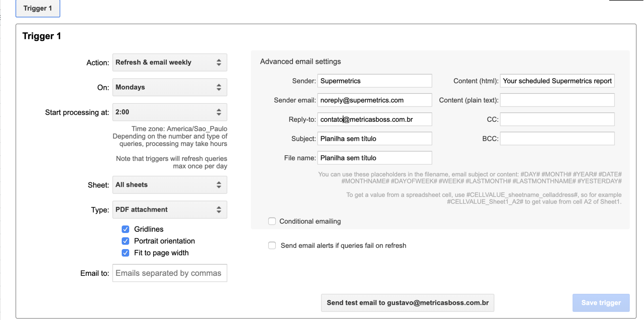Open the Type dropdown (PDF attachment)
The height and width of the screenshot is (320, 644).
click(x=169, y=210)
